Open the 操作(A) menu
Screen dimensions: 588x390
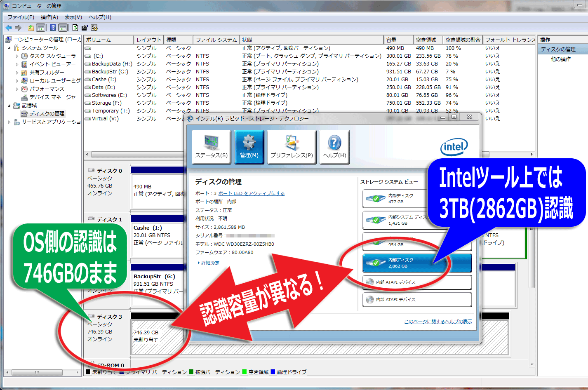click(x=49, y=17)
